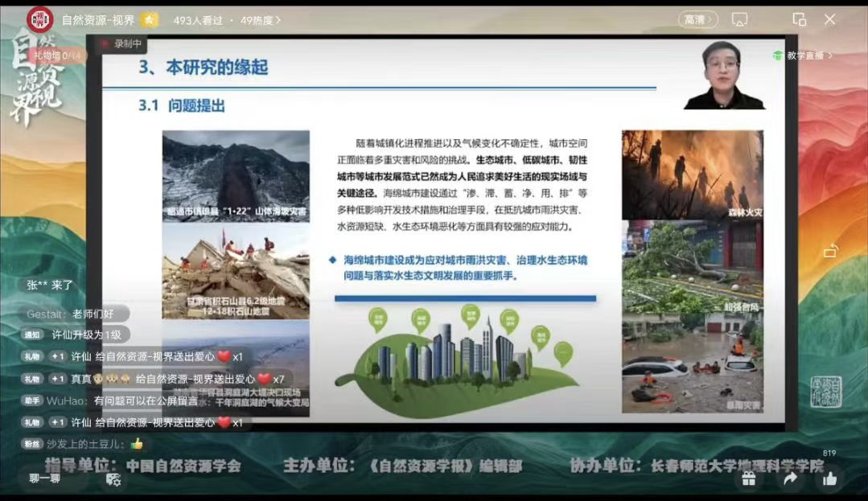868x501 pixels.
Task: Expand the 49热度 popularity details
Action: [261, 20]
